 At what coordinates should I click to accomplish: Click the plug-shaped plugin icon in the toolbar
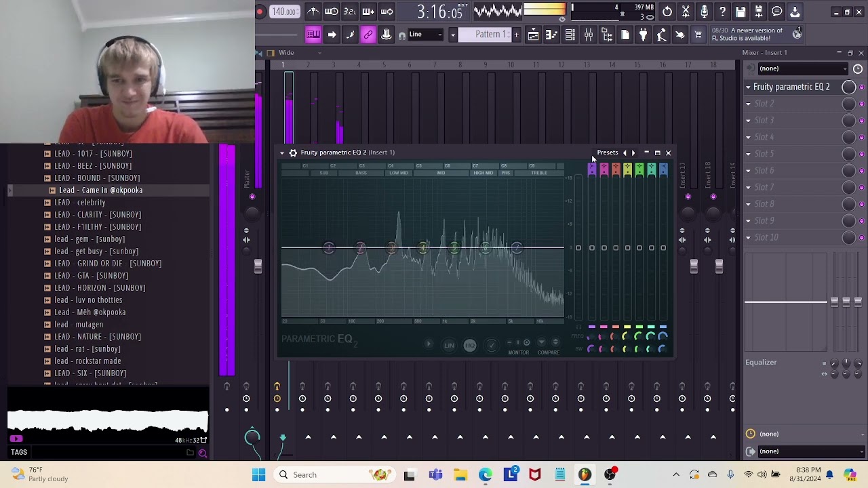(644, 35)
